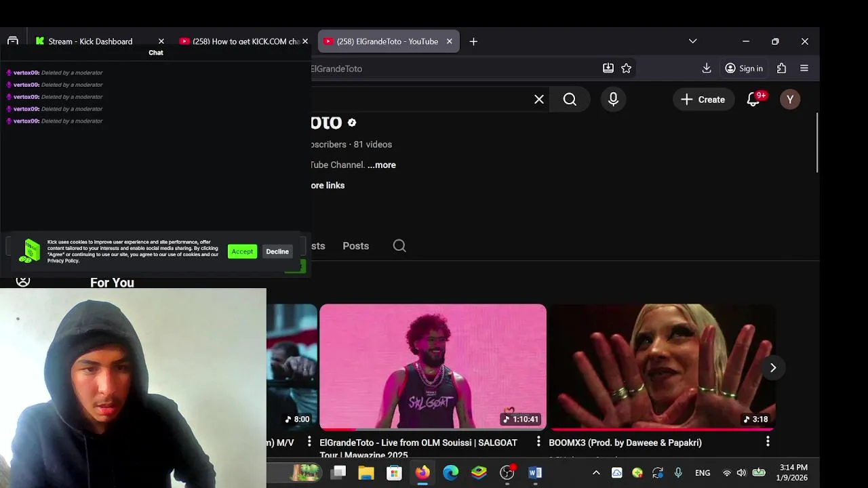868x488 pixels.
Task: Expand channel description with ...more
Action: (382, 165)
